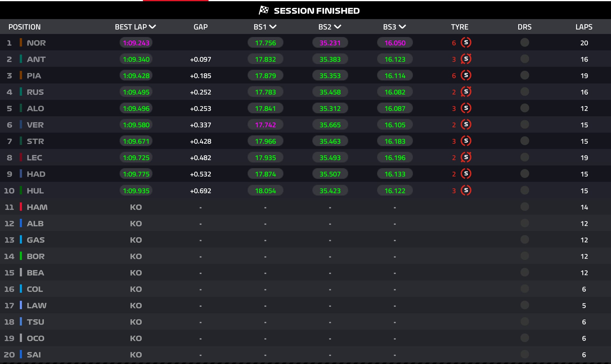Click HAM's DRS status indicator
Viewport: 611px width, 364px height.
(x=524, y=207)
